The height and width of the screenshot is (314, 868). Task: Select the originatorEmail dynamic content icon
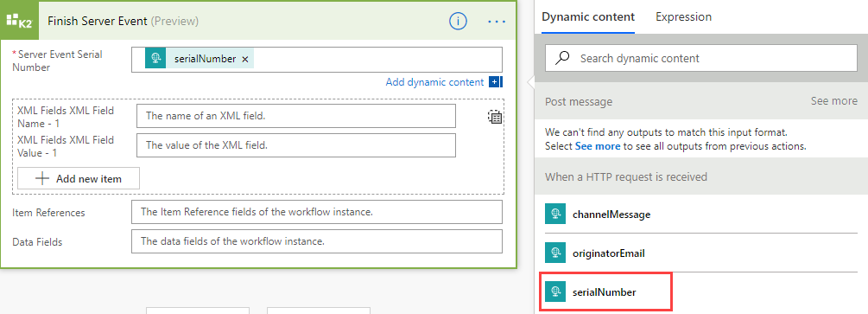pos(554,253)
